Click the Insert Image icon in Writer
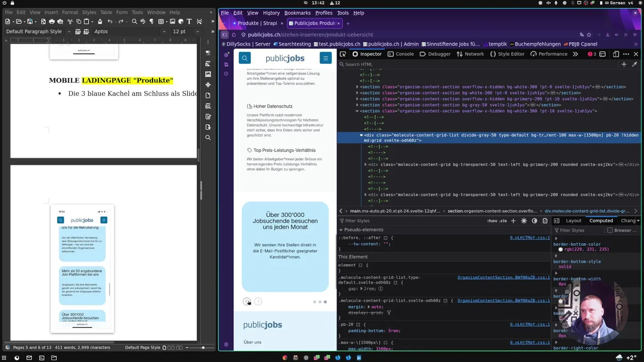The image size is (644, 362). pyautogui.click(x=173, y=22)
